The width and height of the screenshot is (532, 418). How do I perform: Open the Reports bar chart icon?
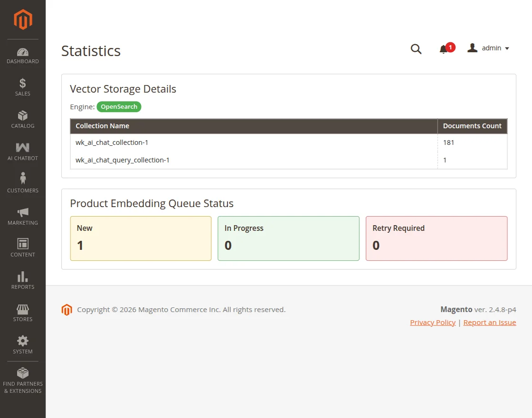pyautogui.click(x=23, y=277)
